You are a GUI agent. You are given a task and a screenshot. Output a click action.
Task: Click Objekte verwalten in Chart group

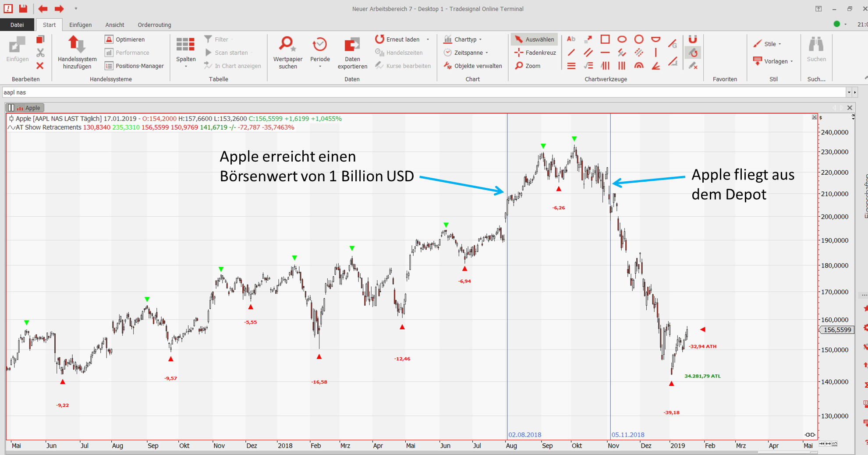click(x=473, y=66)
